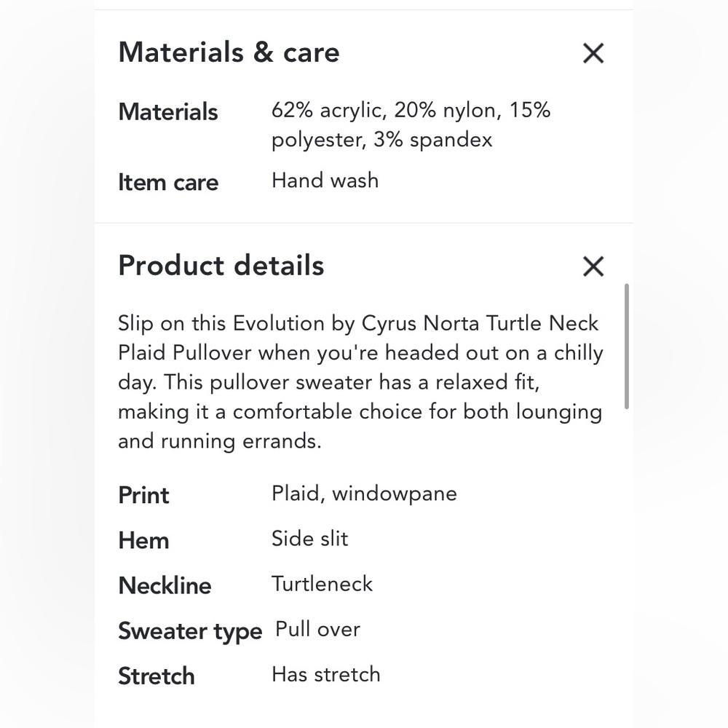Click the Hem label
The height and width of the screenshot is (728, 728).
tap(143, 540)
